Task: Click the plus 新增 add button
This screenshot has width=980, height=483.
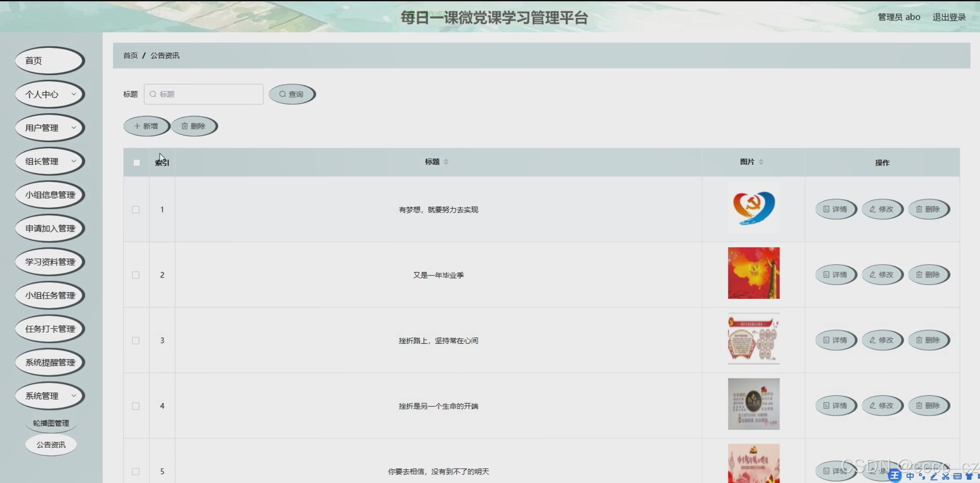Action: point(146,126)
